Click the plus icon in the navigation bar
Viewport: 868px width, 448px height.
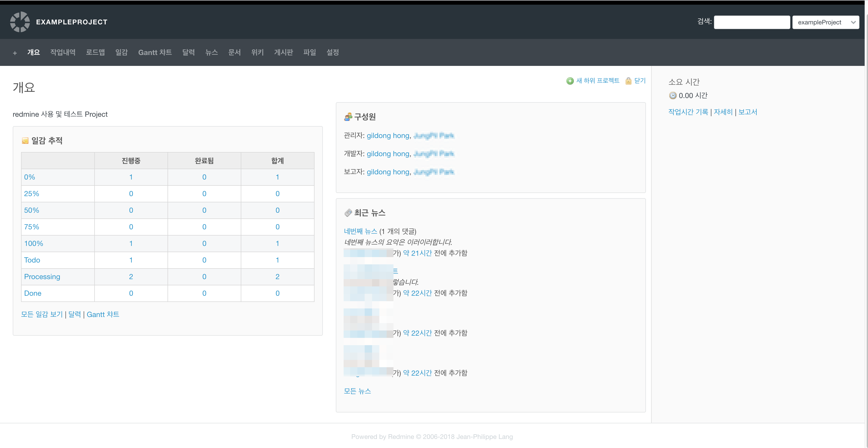pyautogui.click(x=15, y=53)
